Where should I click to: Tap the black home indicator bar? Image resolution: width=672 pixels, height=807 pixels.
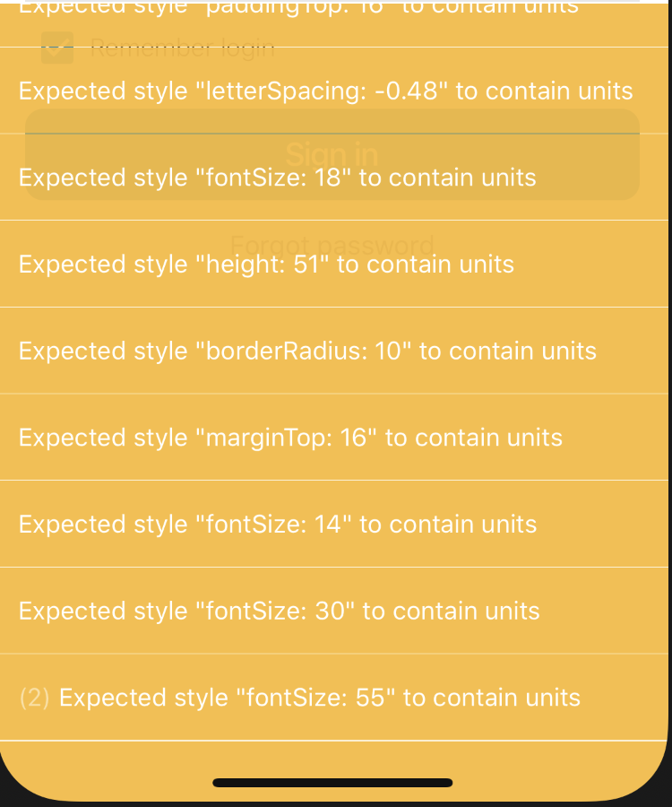332,783
